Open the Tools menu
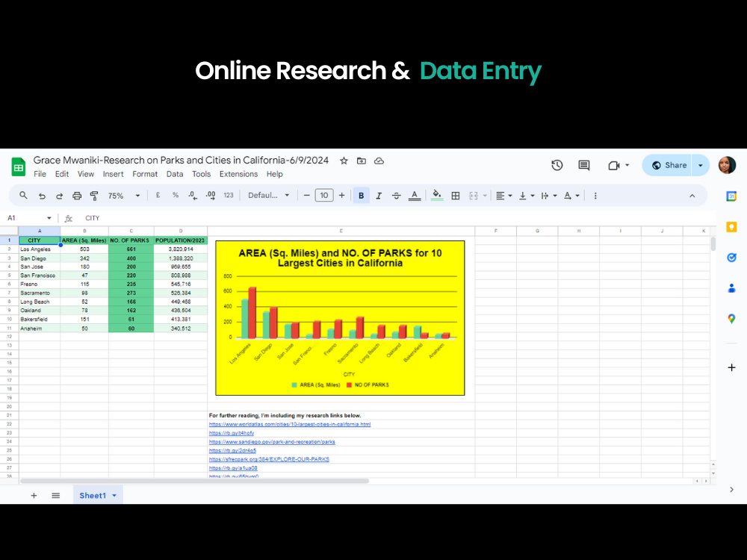747x560 pixels. pos(201,174)
